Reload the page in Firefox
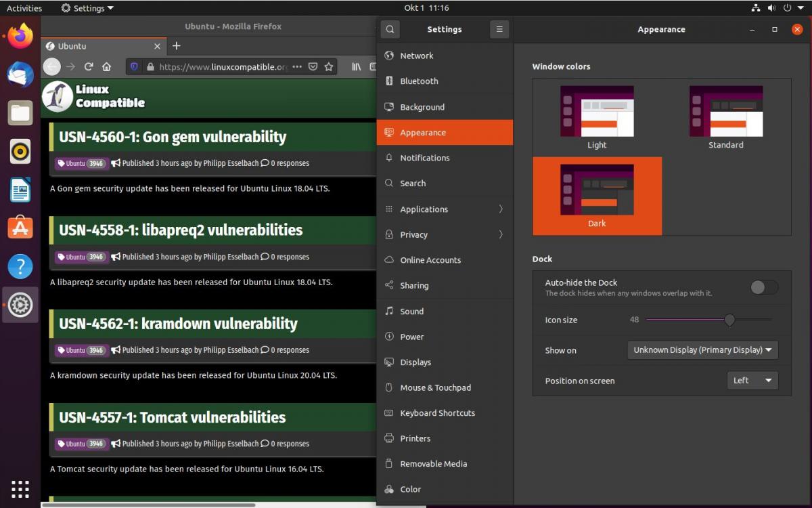 (x=89, y=66)
